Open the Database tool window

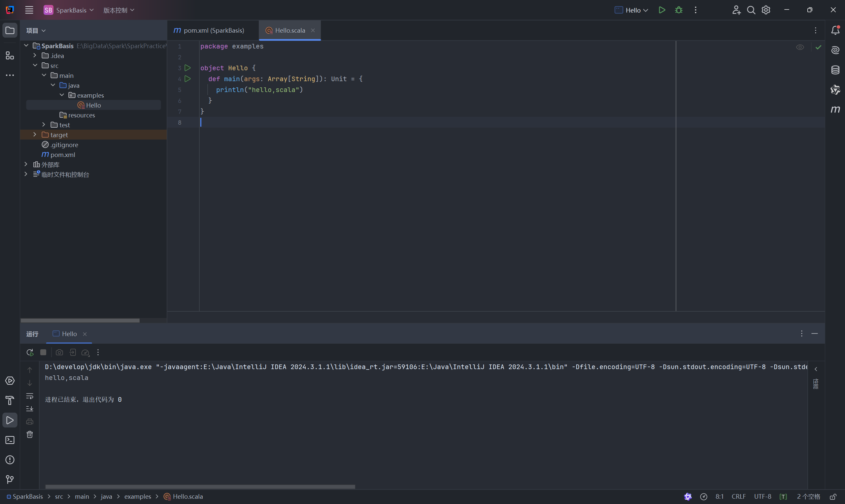[x=835, y=70]
